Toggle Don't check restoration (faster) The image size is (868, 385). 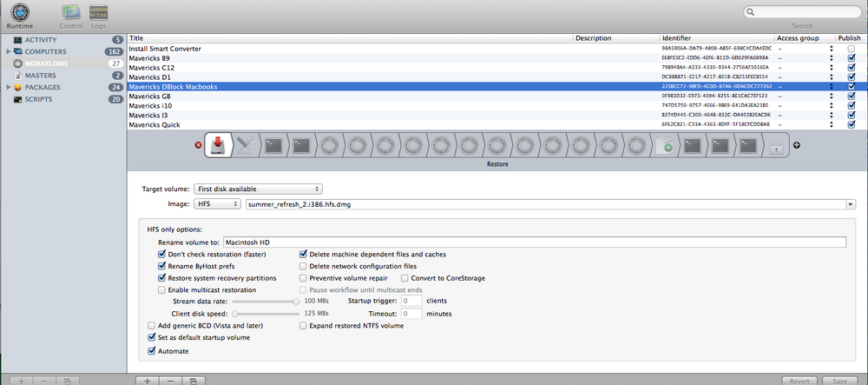click(161, 255)
